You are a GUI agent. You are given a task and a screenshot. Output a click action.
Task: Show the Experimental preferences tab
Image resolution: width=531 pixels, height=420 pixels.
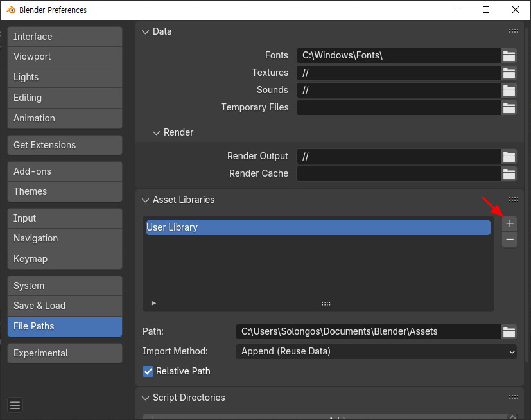(x=65, y=353)
